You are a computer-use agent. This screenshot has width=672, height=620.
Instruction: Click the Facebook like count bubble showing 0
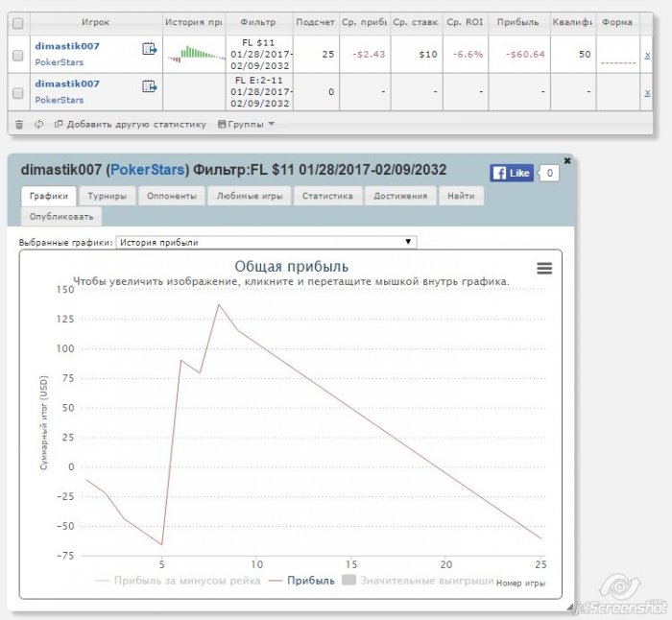549,173
